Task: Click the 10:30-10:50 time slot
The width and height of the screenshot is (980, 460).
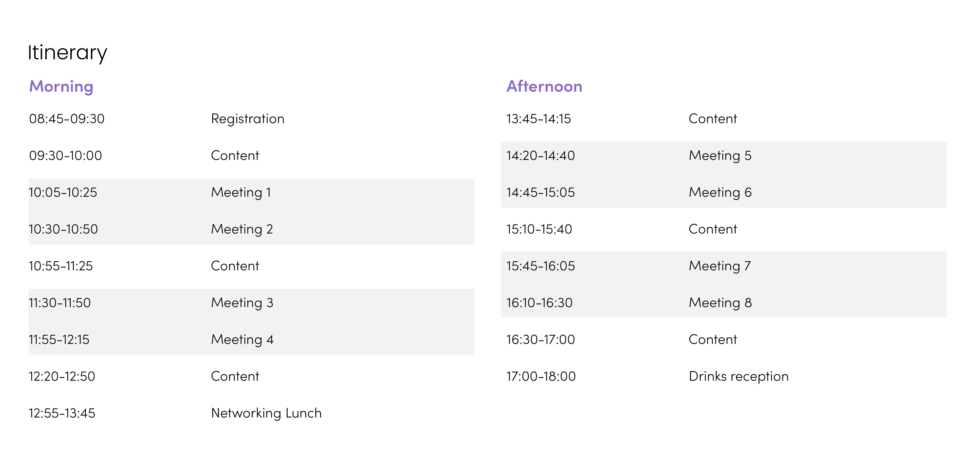Action: (63, 229)
